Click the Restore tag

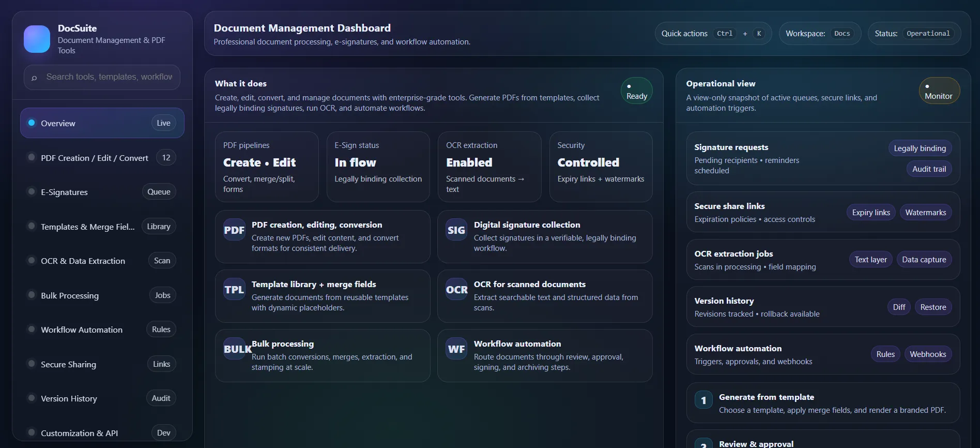[933, 307]
